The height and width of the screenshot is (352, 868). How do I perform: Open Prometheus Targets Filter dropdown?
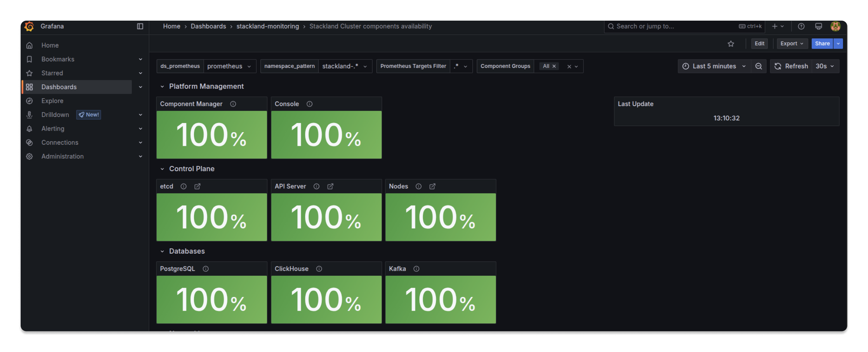pyautogui.click(x=461, y=66)
